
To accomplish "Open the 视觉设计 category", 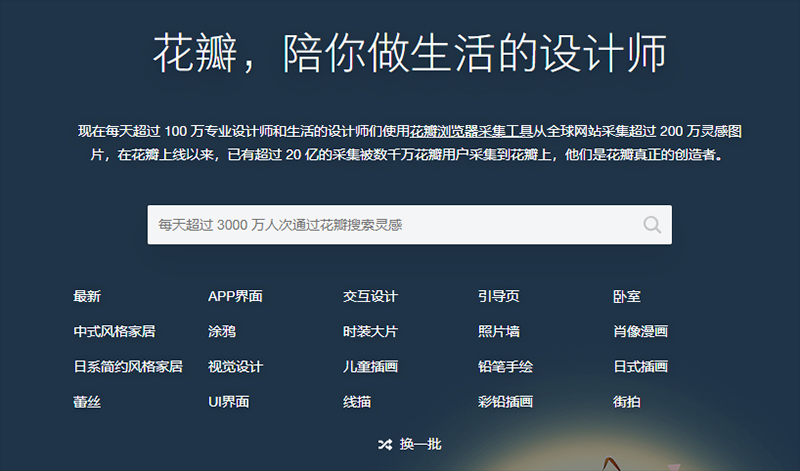I will [235, 366].
